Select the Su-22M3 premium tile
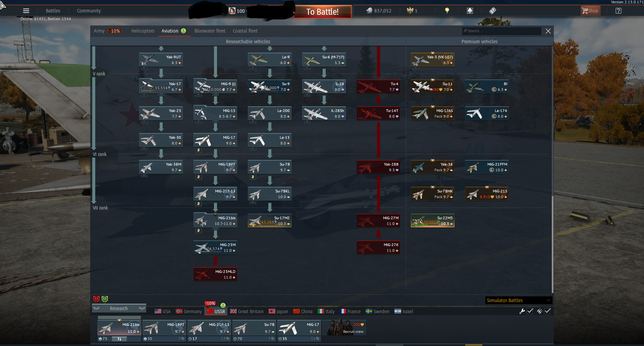The height and width of the screenshot is (346, 644). (x=433, y=221)
